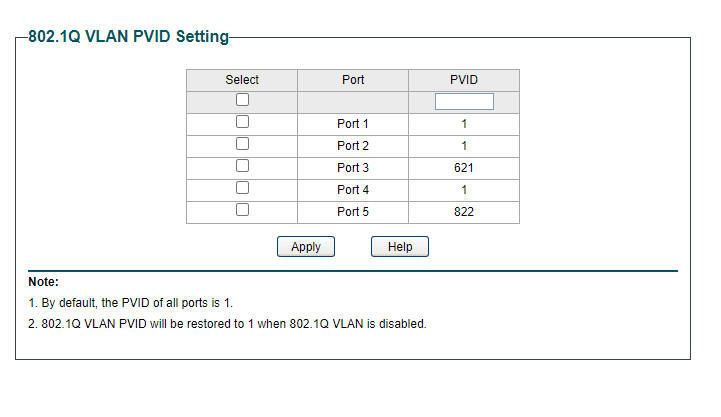
Task: Check the box for Port 1
Action: click(242, 122)
